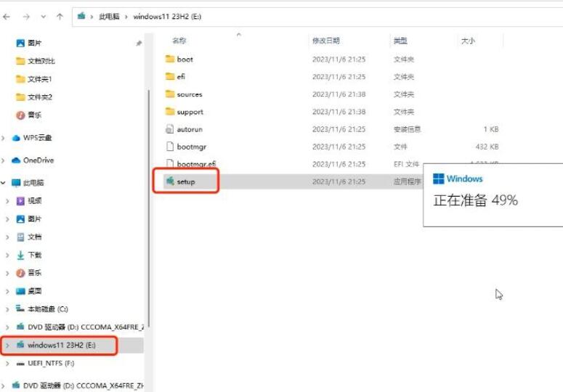Click the Forward navigation arrow

coord(26,17)
